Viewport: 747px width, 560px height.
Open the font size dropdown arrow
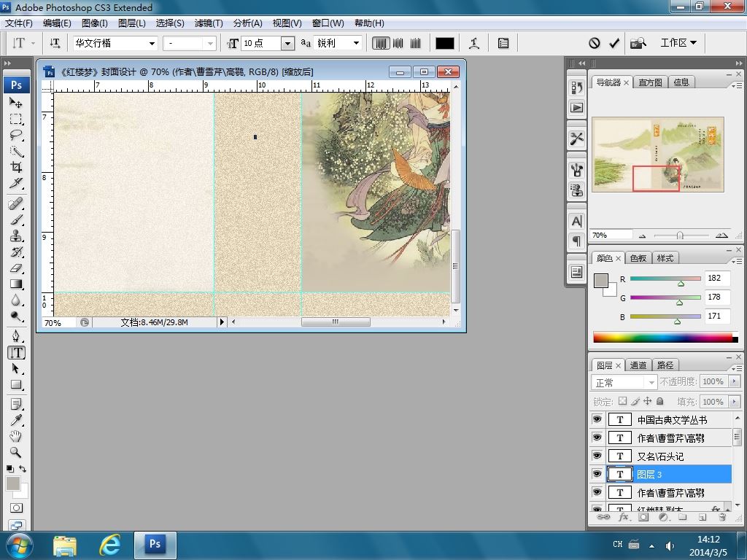pyautogui.click(x=287, y=43)
